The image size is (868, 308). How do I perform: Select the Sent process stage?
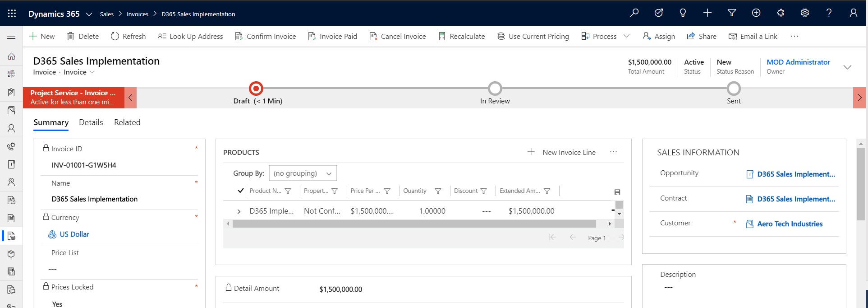pos(734,89)
